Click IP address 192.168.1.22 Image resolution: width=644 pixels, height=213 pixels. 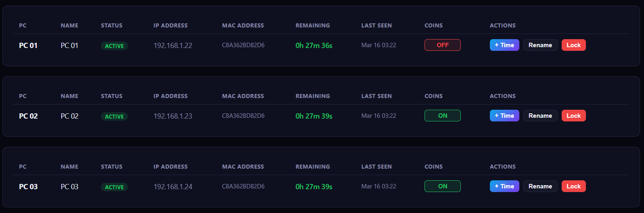tap(173, 46)
